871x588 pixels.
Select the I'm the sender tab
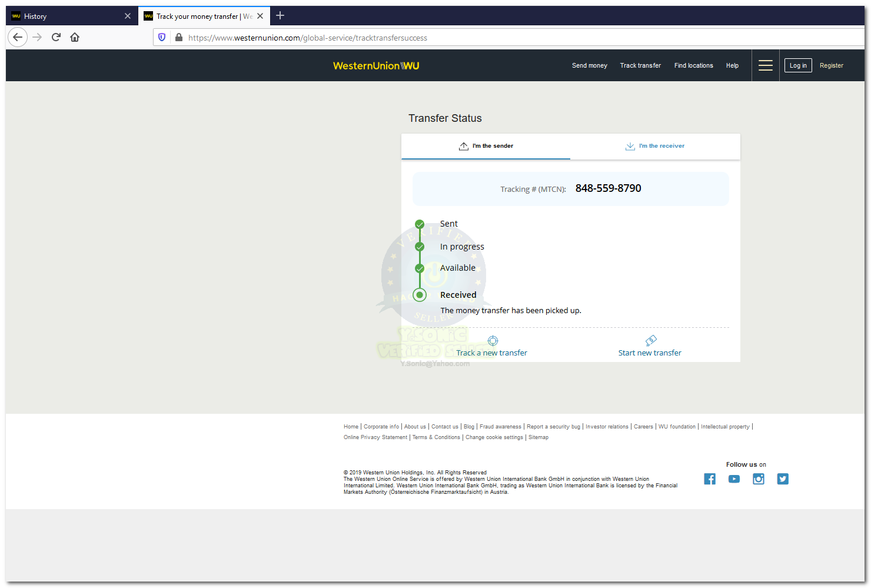pos(486,146)
